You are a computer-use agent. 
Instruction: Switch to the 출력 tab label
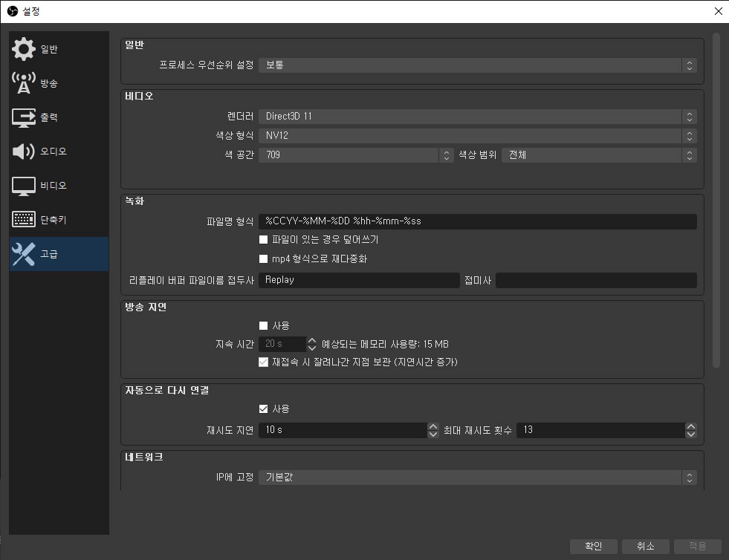[49, 117]
